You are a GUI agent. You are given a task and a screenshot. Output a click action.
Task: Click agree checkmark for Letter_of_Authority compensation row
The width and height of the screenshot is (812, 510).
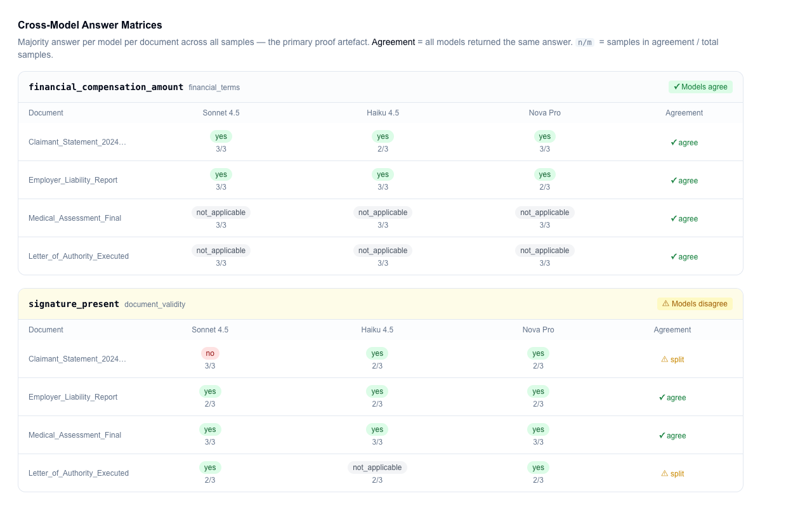click(x=684, y=256)
